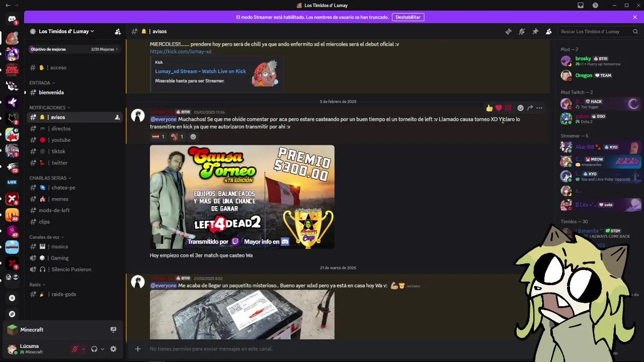Open LUX server icon in server list
This screenshot has width=644, height=362.
coord(12,182)
